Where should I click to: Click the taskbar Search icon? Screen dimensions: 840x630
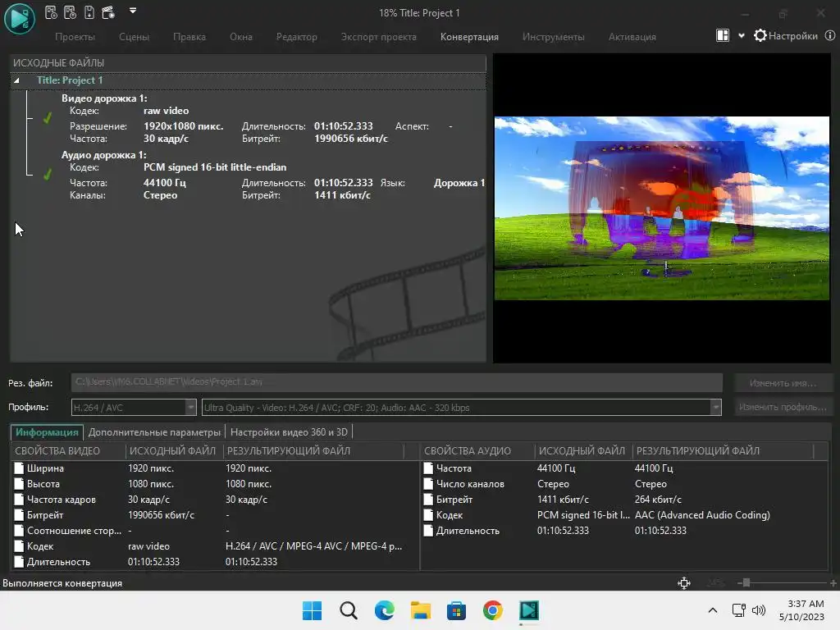pyautogui.click(x=348, y=610)
